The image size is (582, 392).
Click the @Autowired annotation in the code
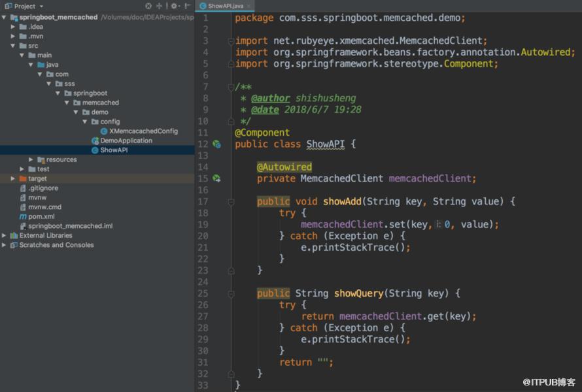coord(284,167)
